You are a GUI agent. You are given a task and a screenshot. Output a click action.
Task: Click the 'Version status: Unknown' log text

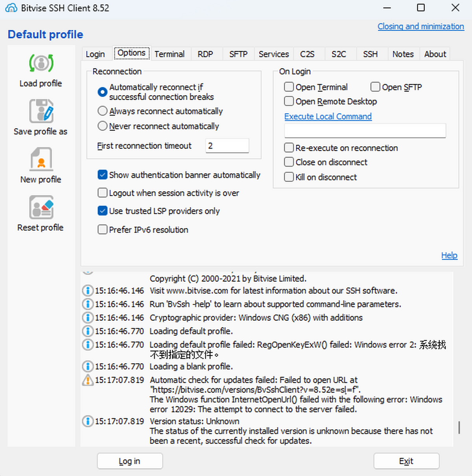[x=195, y=421]
